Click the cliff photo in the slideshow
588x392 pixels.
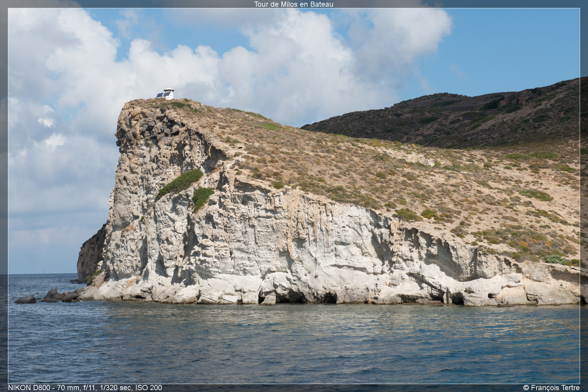point(294,196)
